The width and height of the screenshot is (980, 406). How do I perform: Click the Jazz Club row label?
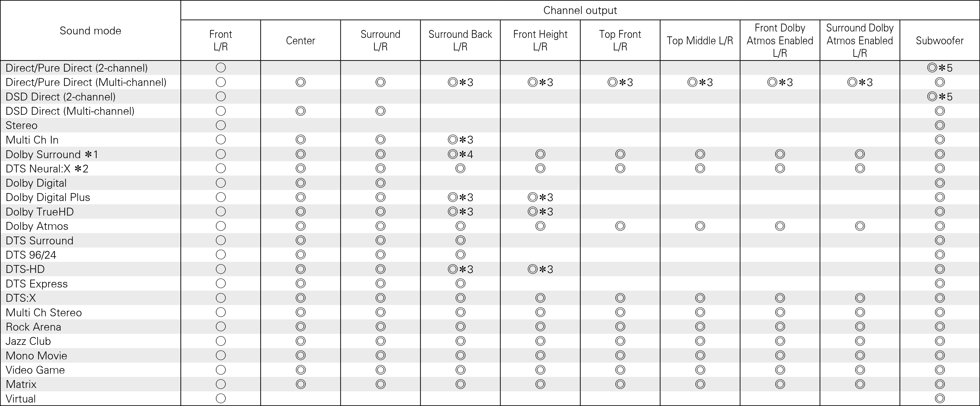[x=28, y=341]
